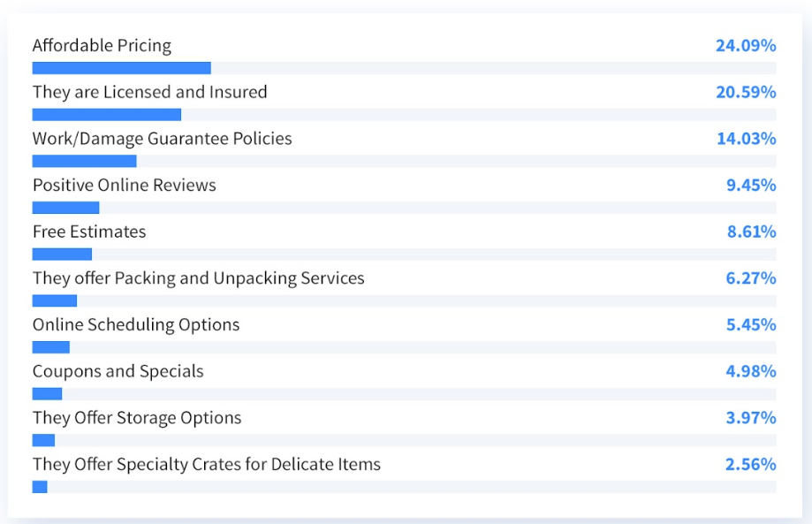Click the 9.45% percentage value
This screenshot has height=524, width=812.
[751, 186]
